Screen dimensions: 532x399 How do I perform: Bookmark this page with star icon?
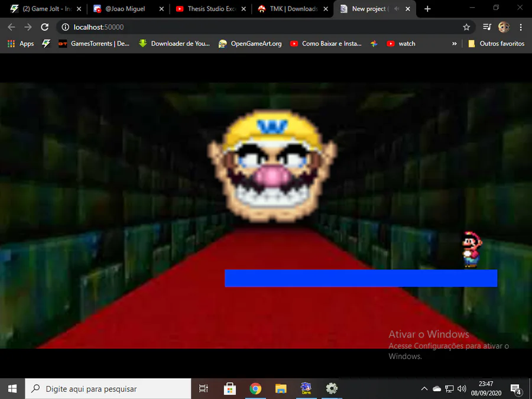coord(466,27)
